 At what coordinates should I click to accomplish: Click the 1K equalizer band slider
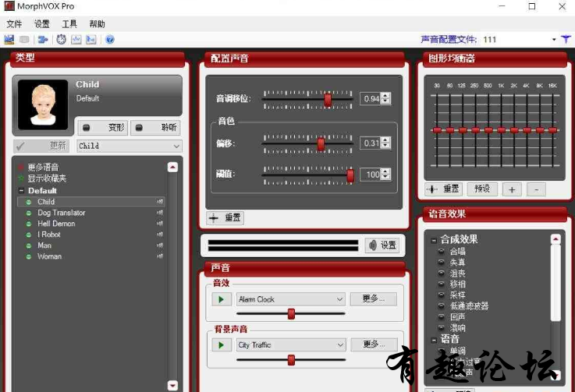pos(502,130)
